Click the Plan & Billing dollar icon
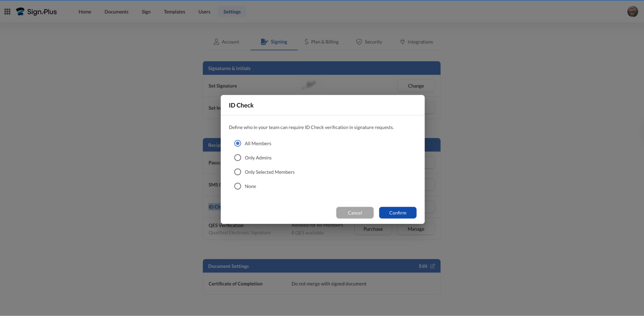The width and height of the screenshot is (644, 316). 306,42
